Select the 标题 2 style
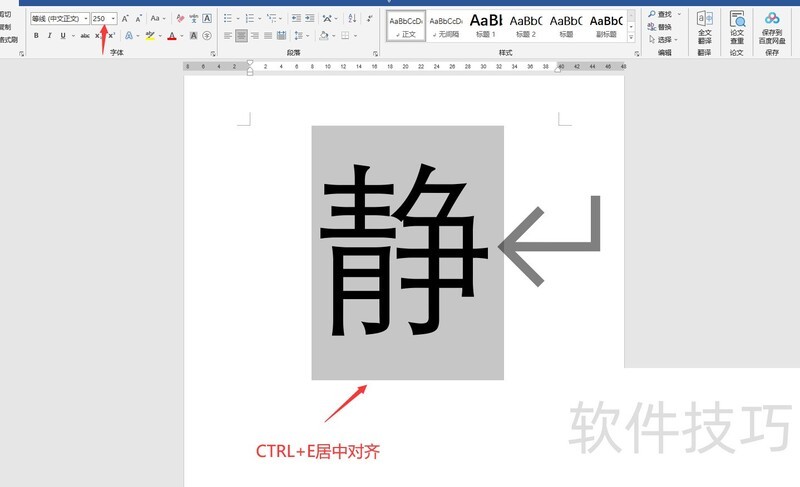Viewport: 800px width, 487px height. (526, 26)
